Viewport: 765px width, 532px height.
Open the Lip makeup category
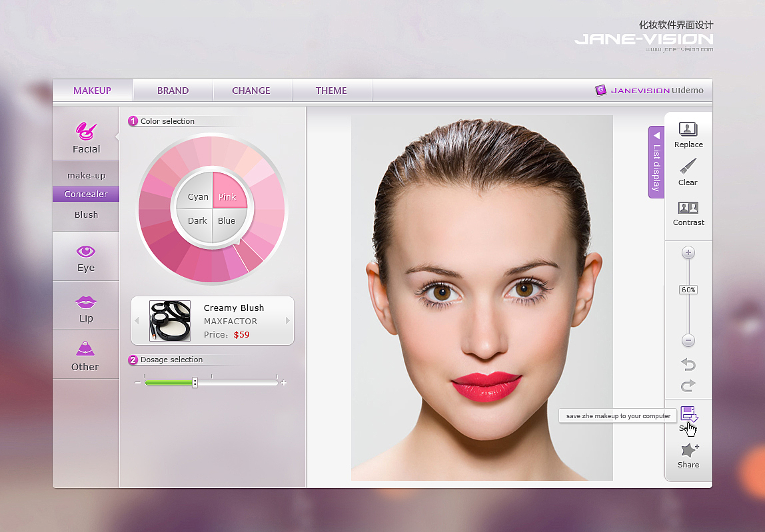pos(86,308)
